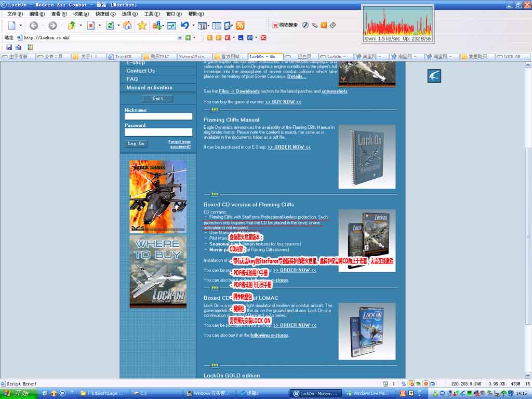
Task: Click the New page toolbar icon
Action: (12, 25)
